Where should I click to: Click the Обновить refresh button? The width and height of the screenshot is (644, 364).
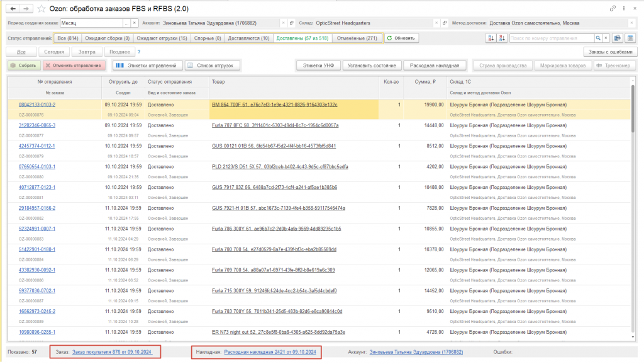(401, 38)
